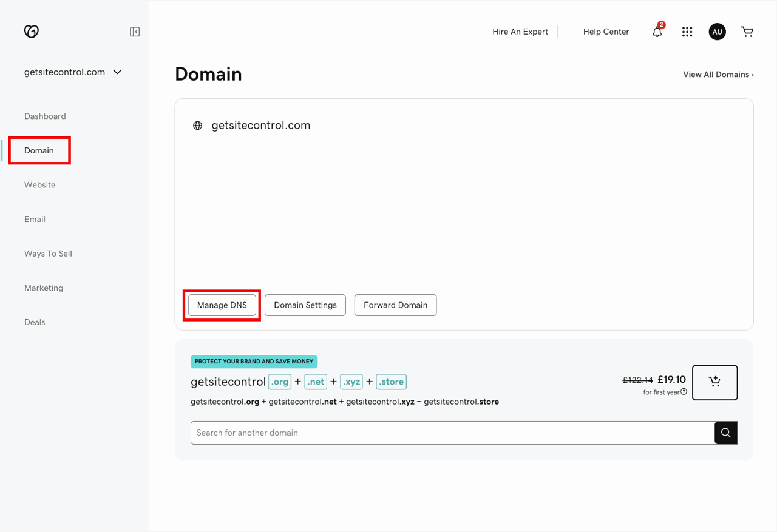
Task: Expand the getsitecontrol.com domain switcher
Action: [117, 72]
